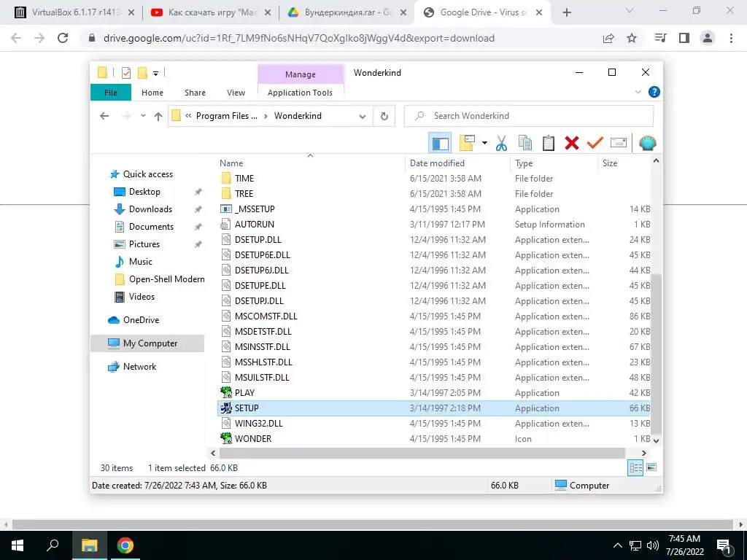
Task: Click Program Files in address breadcrumb
Action: (x=226, y=116)
